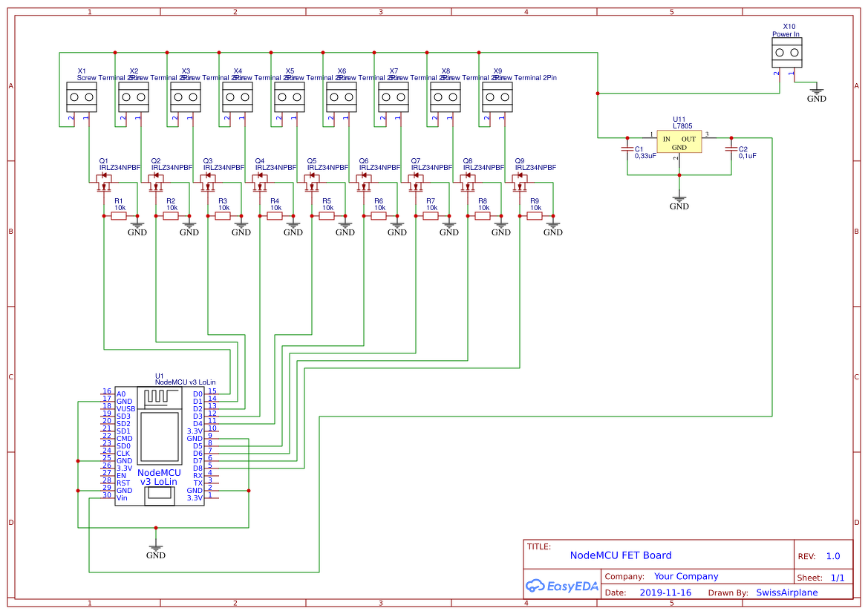The height and width of the screenshot is (614, 868).
Task: Click the 'NodeMCU FET Board' title text
Action: 621,555
